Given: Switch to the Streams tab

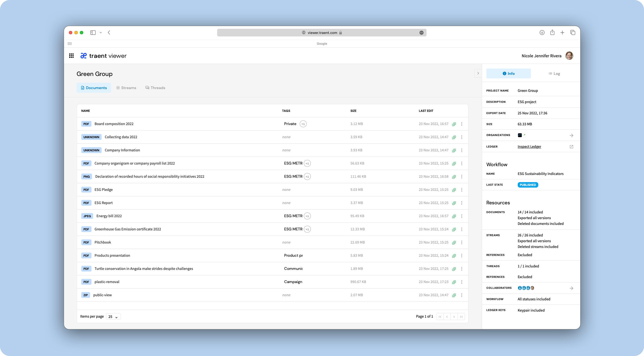Looking at the screenshot, I should [126, 88].
